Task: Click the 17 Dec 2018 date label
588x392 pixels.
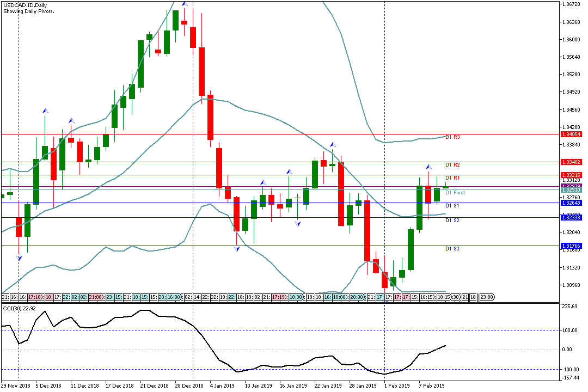Action: click(x=119, y=386)
